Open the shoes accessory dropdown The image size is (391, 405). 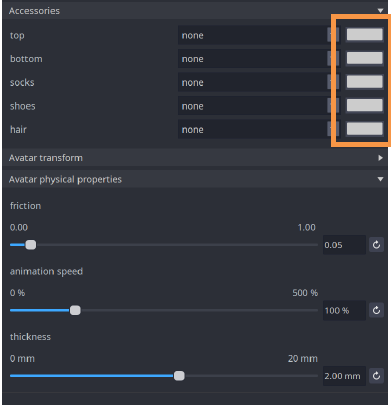(258, 106)
